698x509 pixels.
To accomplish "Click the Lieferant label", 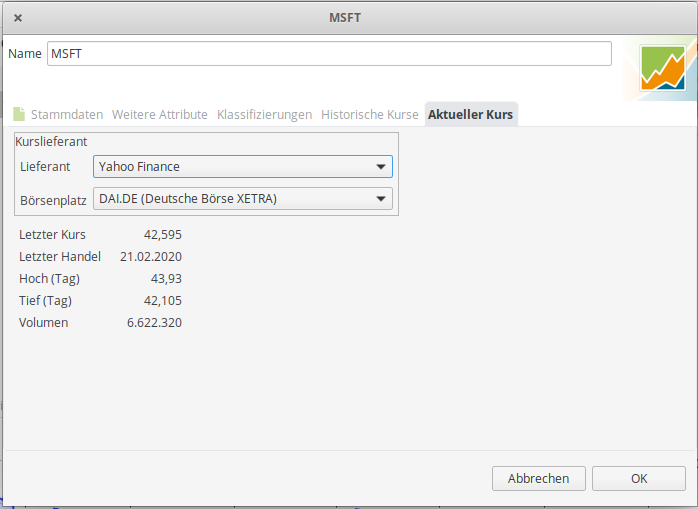I will (x=45, y=167).
